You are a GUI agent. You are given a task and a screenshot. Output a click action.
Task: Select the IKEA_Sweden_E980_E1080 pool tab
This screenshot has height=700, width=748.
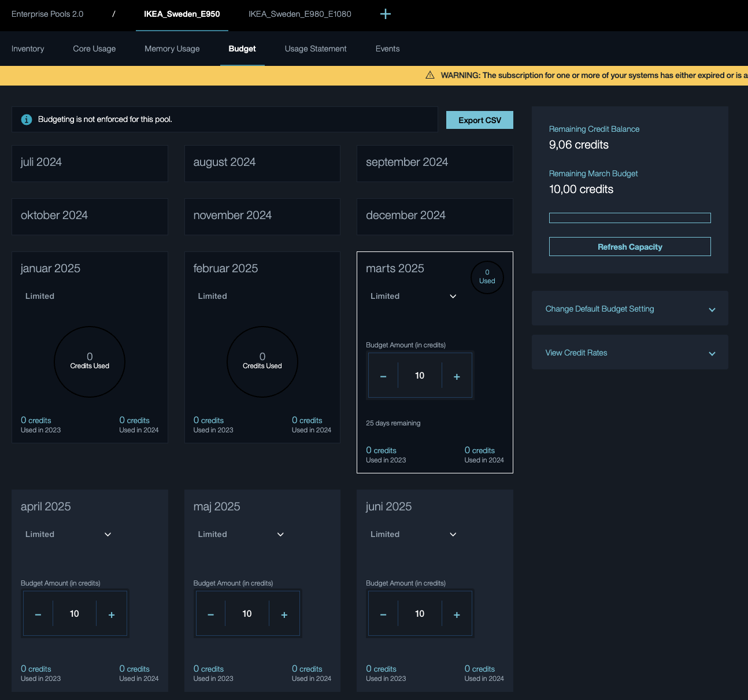[x=300, y=14]
